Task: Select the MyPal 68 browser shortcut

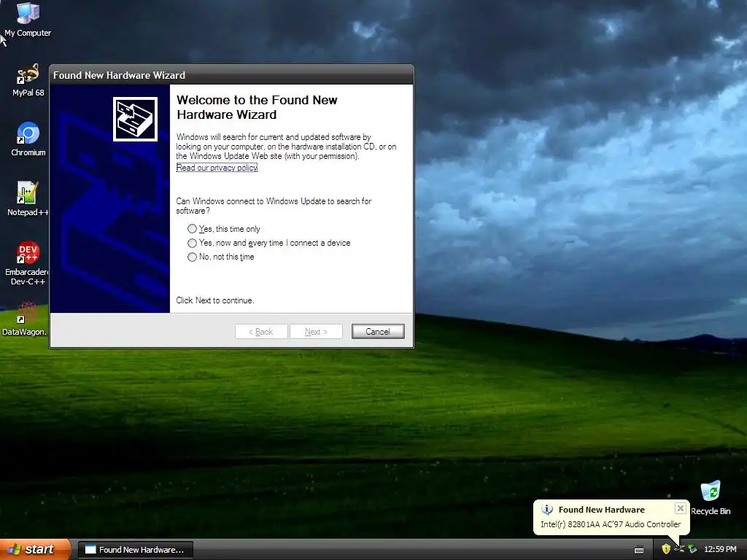Action: (x=28, y=80)
